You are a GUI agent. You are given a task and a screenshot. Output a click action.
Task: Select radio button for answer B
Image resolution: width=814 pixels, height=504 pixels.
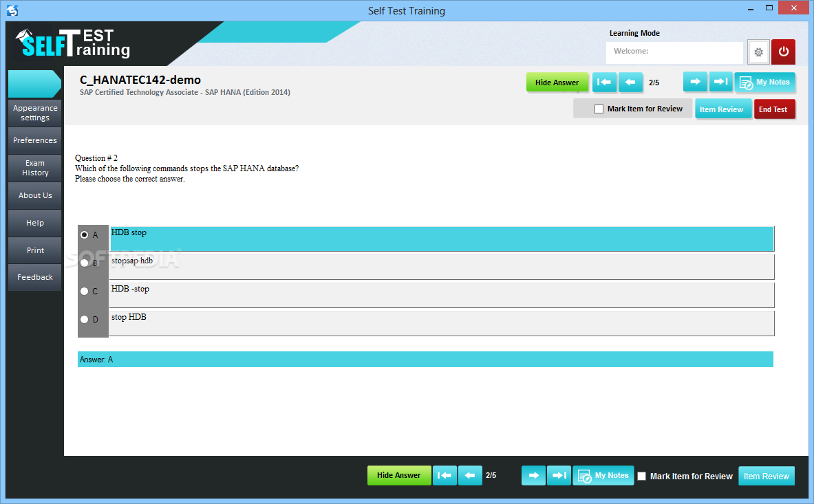(85, 263)
